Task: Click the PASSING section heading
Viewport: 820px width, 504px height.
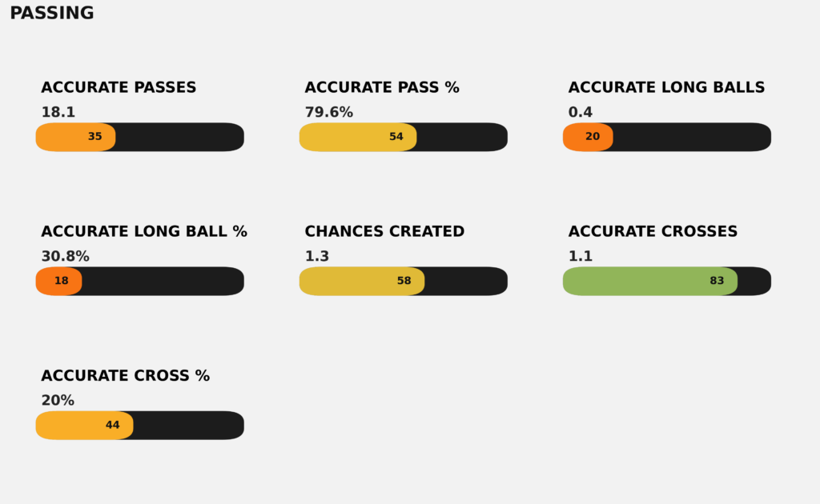Action: pyautogui.click(x=51, y=14)
